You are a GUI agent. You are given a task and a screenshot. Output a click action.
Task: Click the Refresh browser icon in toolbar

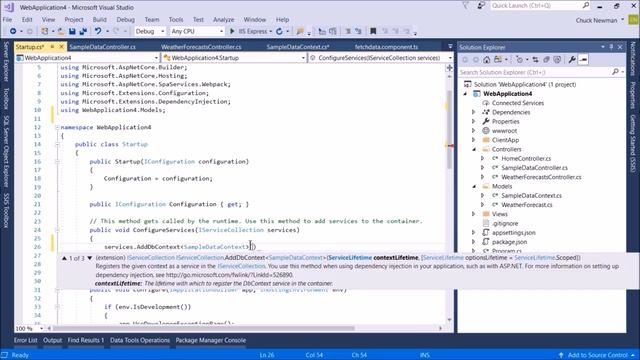(279, 31)
